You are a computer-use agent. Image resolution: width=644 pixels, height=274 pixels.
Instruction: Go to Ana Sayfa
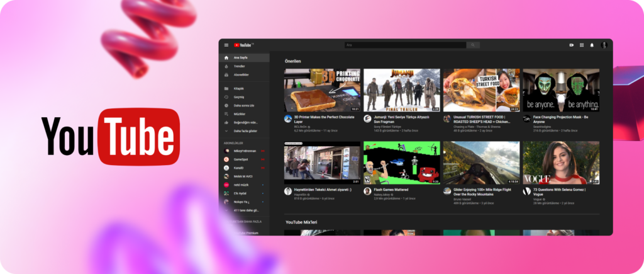244,57
